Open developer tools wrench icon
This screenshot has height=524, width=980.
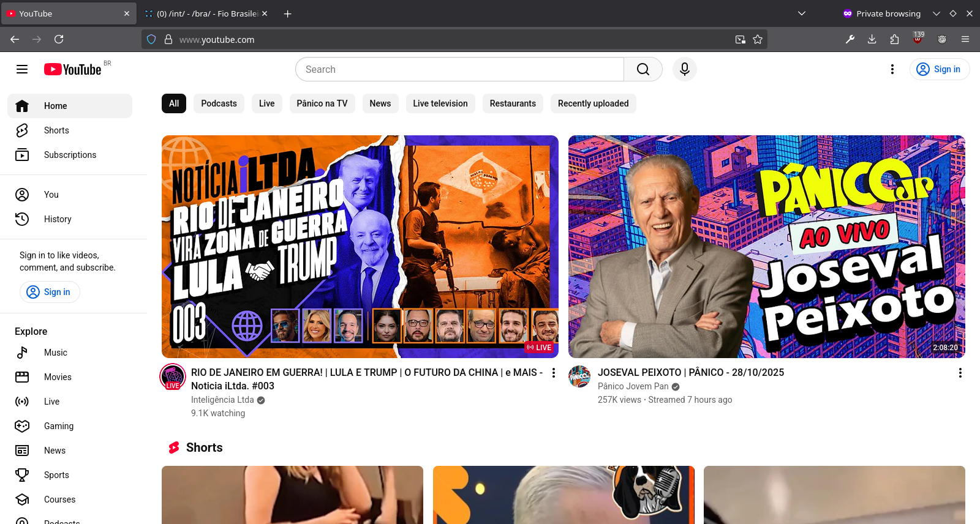[850, 39]
